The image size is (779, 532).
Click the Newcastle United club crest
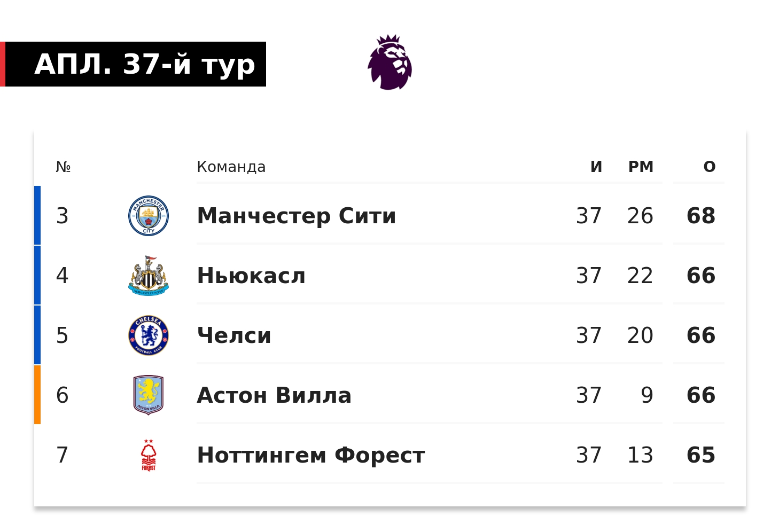tap(149, 276)
